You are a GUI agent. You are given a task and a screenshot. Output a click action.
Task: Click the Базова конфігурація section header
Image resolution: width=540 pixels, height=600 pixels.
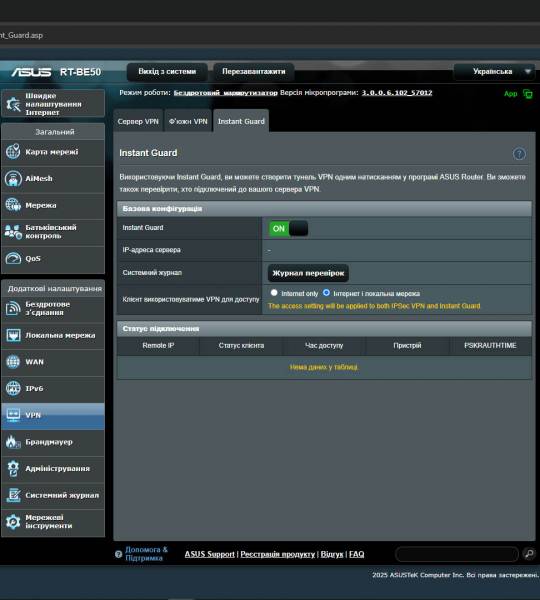click(324, 209)
